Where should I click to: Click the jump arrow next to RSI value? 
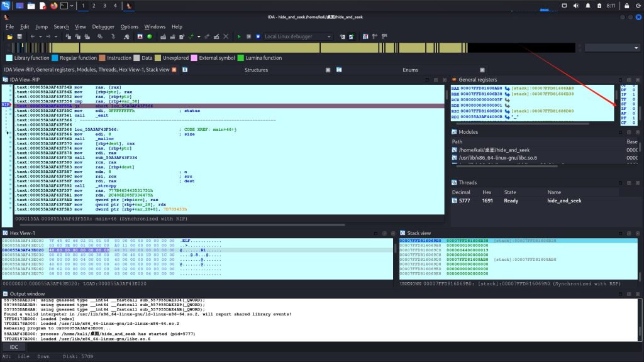pyautogui.click(x=508, y=111)
